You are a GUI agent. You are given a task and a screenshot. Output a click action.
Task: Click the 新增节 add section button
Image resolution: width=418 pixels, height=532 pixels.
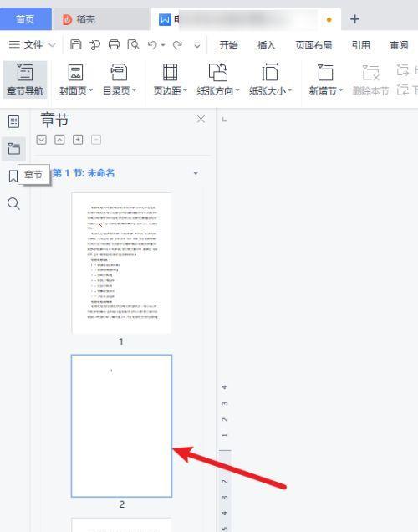(325, 79)
